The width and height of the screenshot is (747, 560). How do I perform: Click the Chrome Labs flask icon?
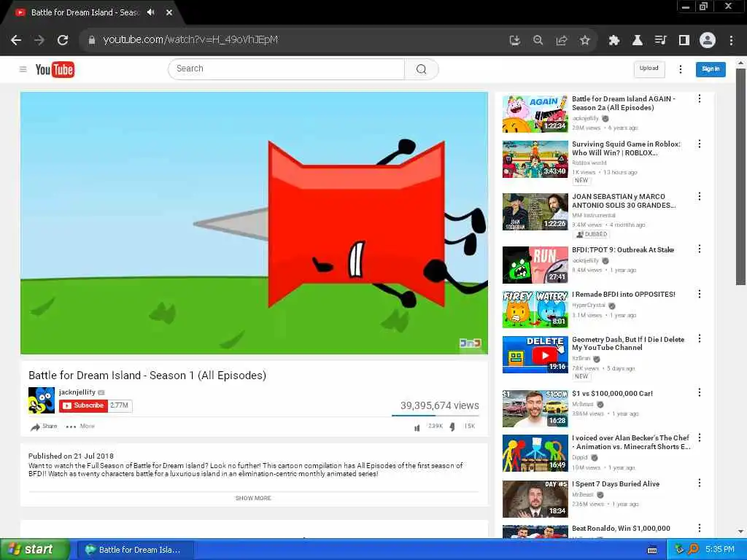637,41
